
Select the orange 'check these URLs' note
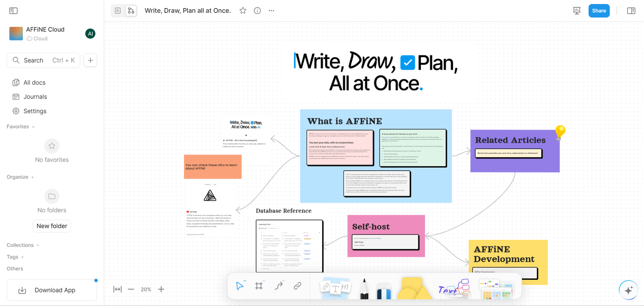(x=213, y=167)
